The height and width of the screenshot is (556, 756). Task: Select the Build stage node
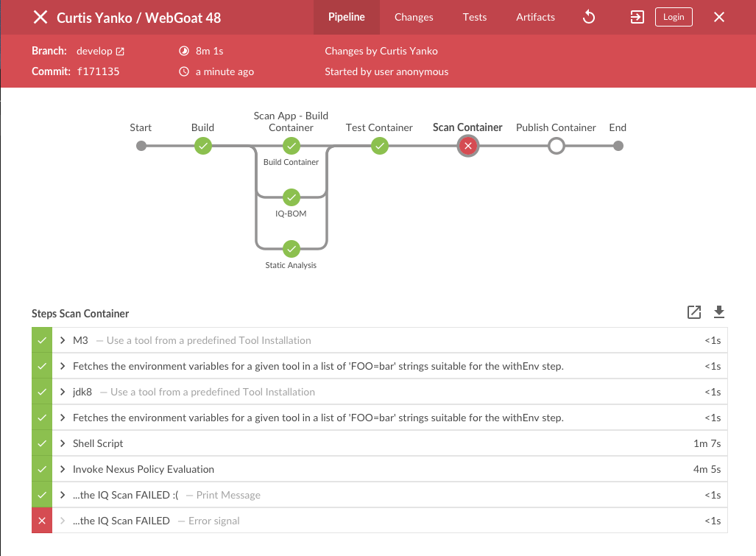coord(203,146)
